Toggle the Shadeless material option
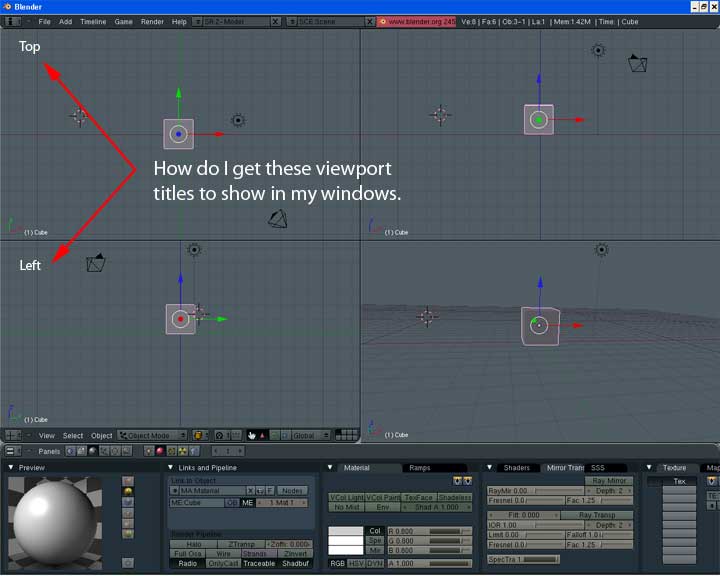Image resolution: width=720 pixels, height=576 pixels. pyautogui.click(x=455, y=497)
